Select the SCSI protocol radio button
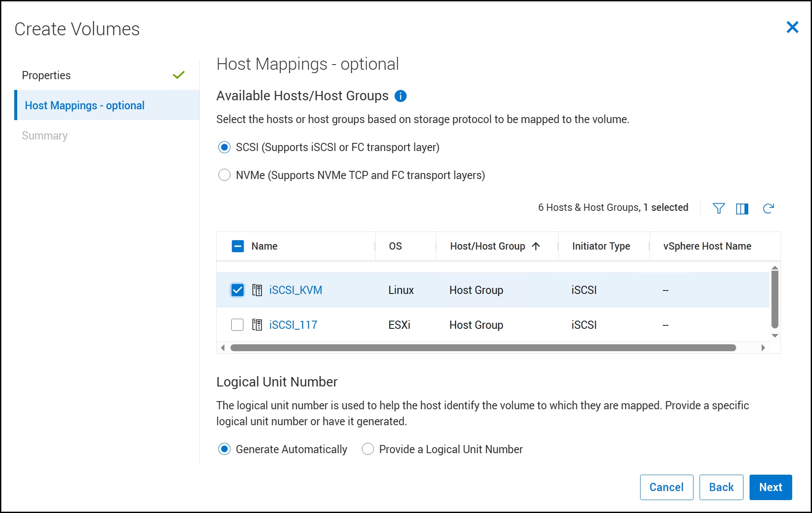Viewport: 812px width, 513px height. [224, 147]
